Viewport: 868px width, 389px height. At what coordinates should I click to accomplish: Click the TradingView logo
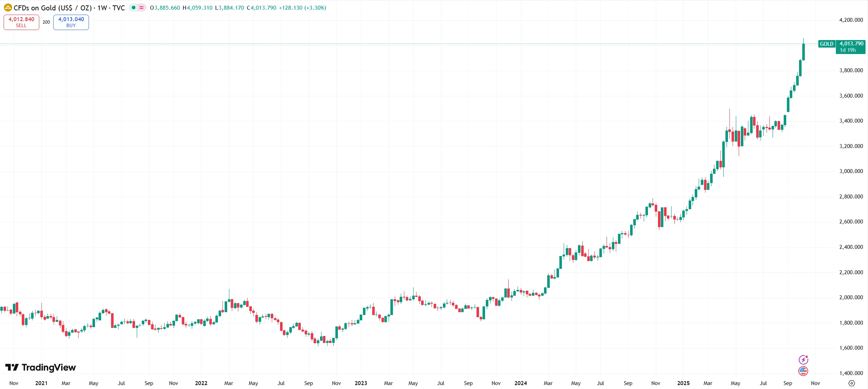[x=40, y=368]
